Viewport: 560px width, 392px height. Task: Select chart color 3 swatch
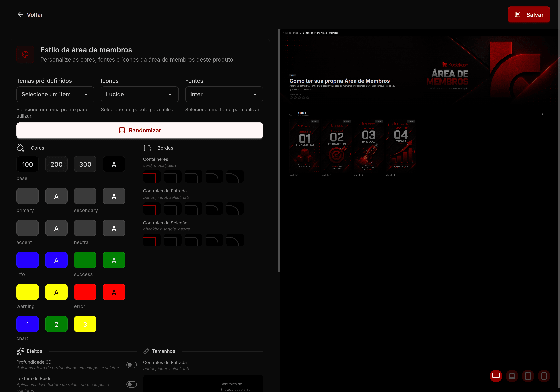[85, 324]
